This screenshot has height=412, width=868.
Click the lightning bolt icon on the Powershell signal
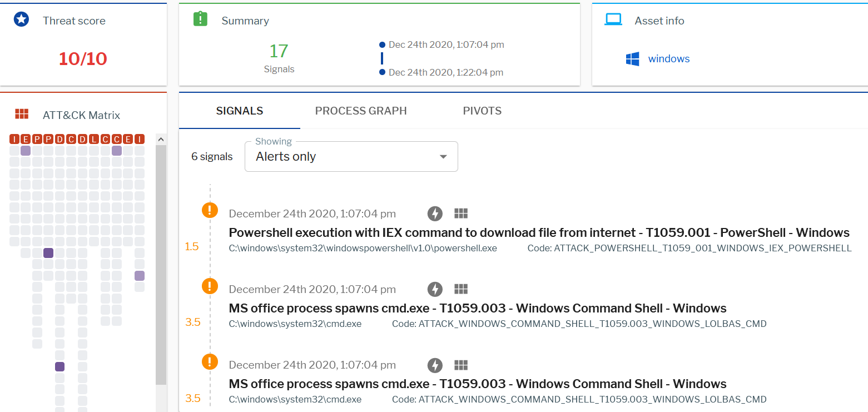(x=435, y=214)
